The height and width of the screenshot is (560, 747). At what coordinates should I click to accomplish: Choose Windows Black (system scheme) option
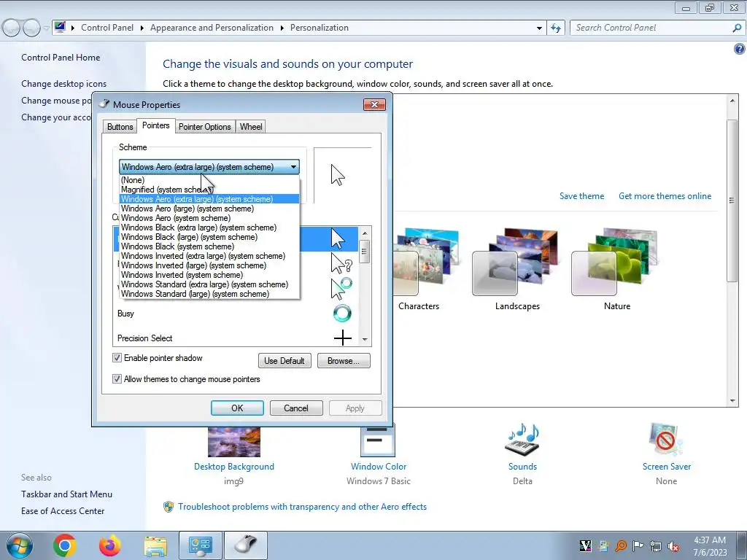pos(209,246)
